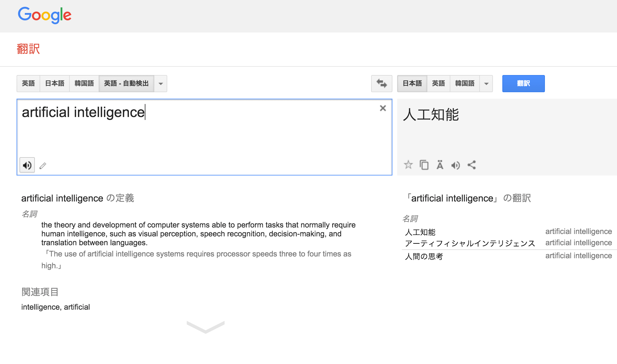Click definition heading 'artificial intelligence の定義'
Viewport: 617px width, 364px height.
tap(78, 198)
